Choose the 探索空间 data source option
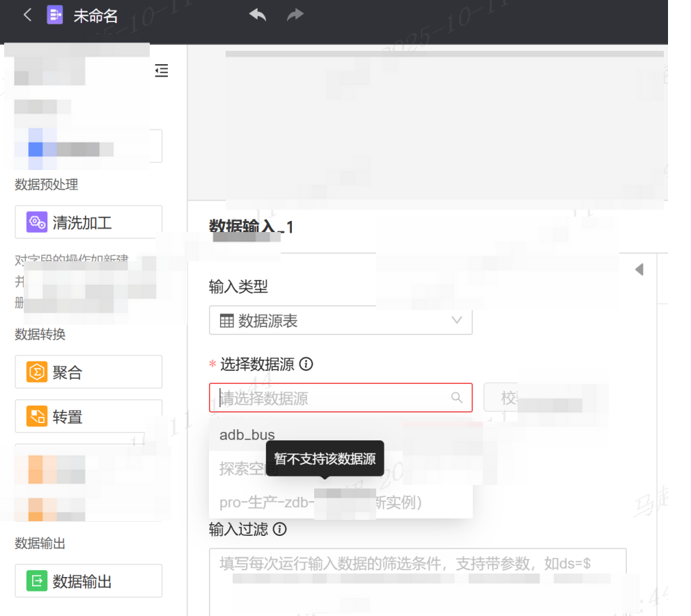 click(x=240, y=468)
